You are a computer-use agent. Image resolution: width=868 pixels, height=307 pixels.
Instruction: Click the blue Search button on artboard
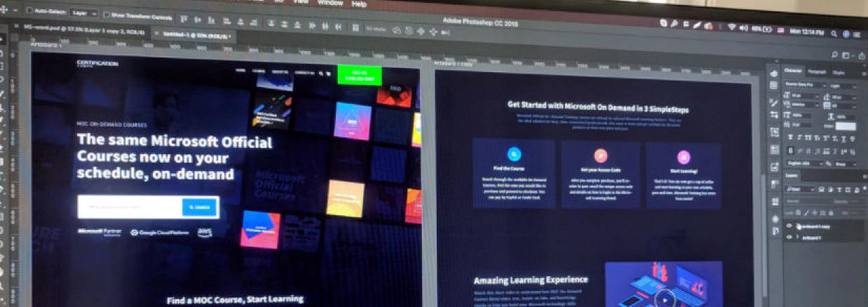click(x=200, y=207)
